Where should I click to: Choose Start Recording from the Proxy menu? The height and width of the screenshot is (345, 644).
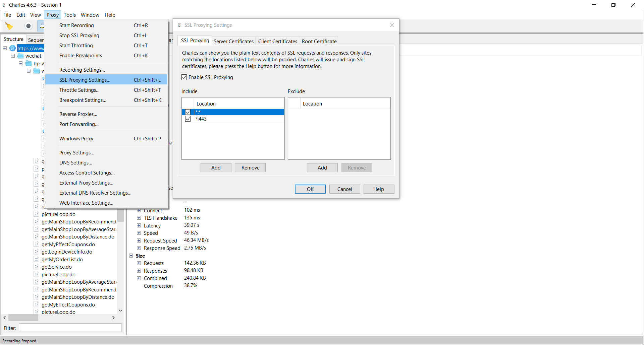(x=106, y=25)
